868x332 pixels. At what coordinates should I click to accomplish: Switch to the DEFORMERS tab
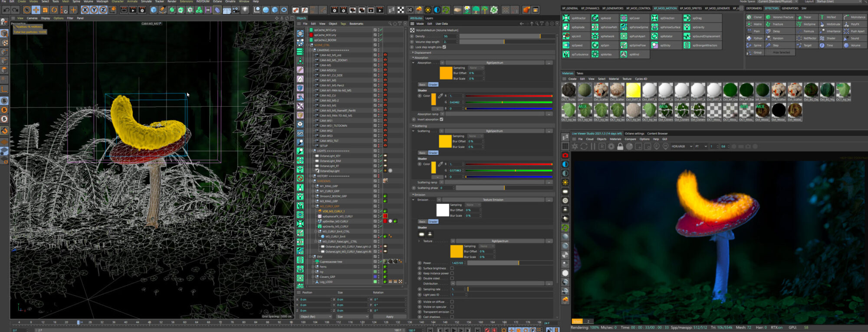click(x=754, y=8)
